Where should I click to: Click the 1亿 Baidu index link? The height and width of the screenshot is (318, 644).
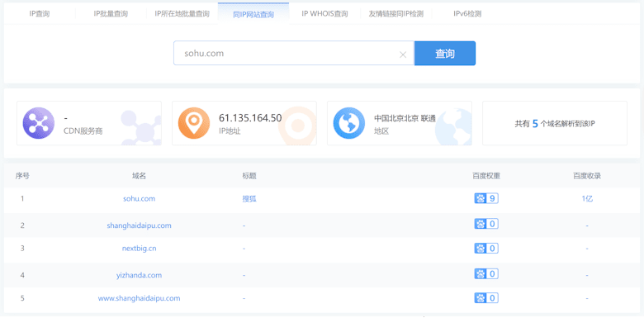coord(587,199)
